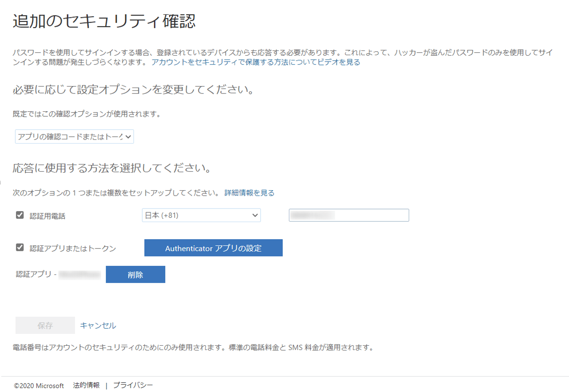Expand the 日本 (+81) country code dropdown
Screen dimensions: 569x392
point(201,215)
